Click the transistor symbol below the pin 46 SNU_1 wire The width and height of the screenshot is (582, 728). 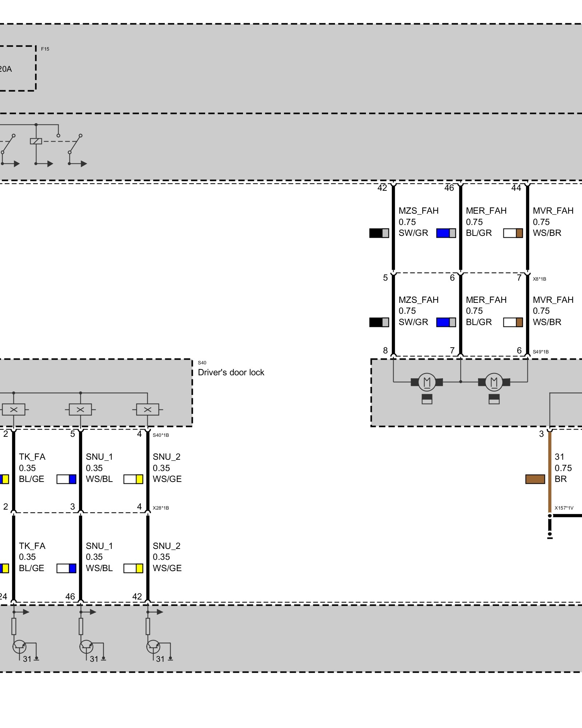(86, 647)
